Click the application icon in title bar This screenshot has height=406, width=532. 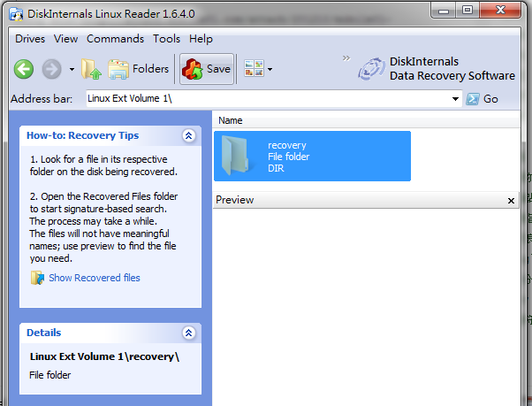16,15
